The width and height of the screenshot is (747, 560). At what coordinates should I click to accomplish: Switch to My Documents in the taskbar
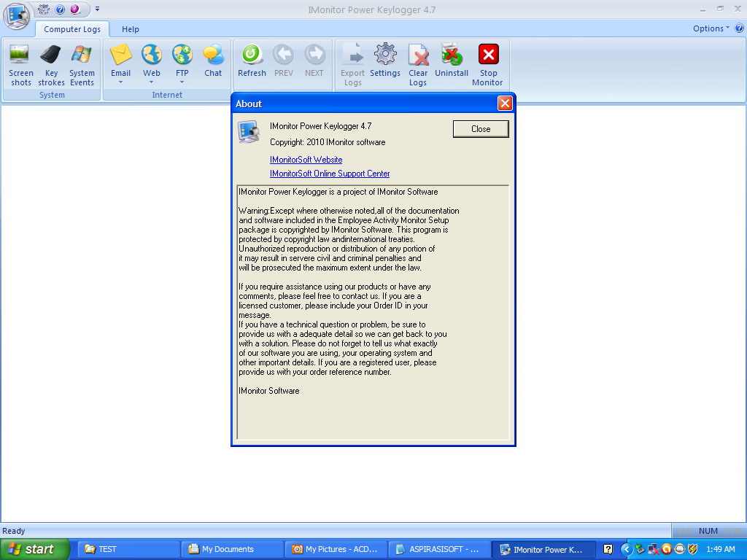coord(232,549)
